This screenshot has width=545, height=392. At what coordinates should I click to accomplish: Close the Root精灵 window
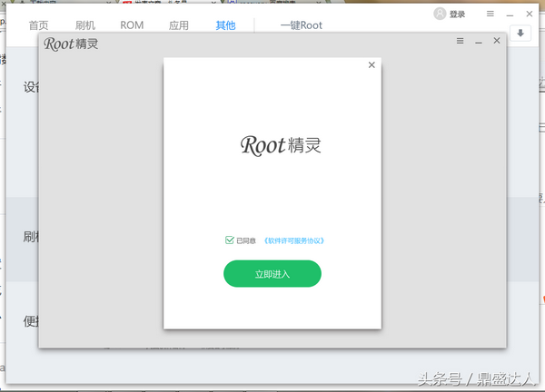(x=497, y=41)
